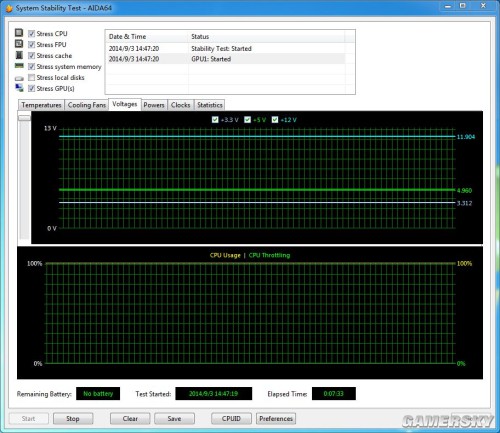Click the voltage graph vertical slider

[x=24, y=118]
